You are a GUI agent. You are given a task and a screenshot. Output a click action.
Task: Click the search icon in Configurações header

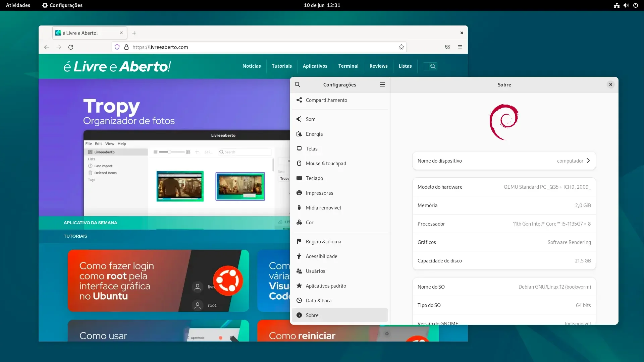(298, 84)
